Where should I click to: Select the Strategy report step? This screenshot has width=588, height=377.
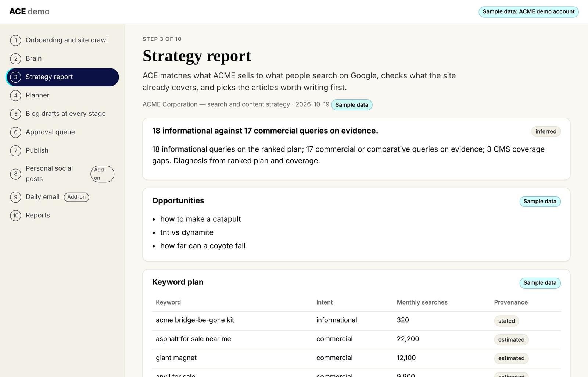(62, 77)
